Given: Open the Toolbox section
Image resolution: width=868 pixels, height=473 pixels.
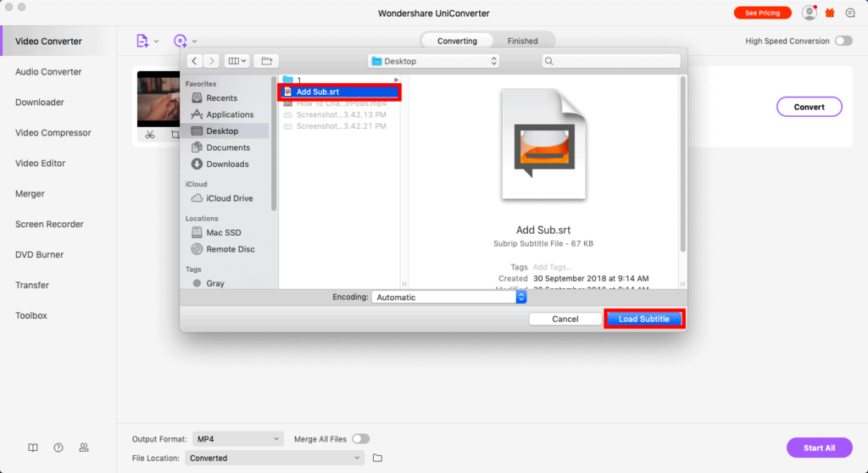Looking at the screenshot, I should point(31,315).
